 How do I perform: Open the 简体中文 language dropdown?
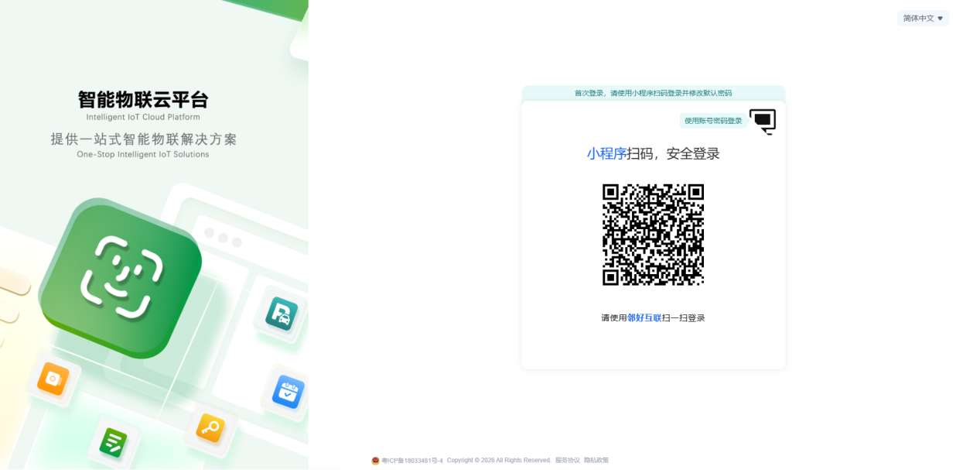click(923, 18)
